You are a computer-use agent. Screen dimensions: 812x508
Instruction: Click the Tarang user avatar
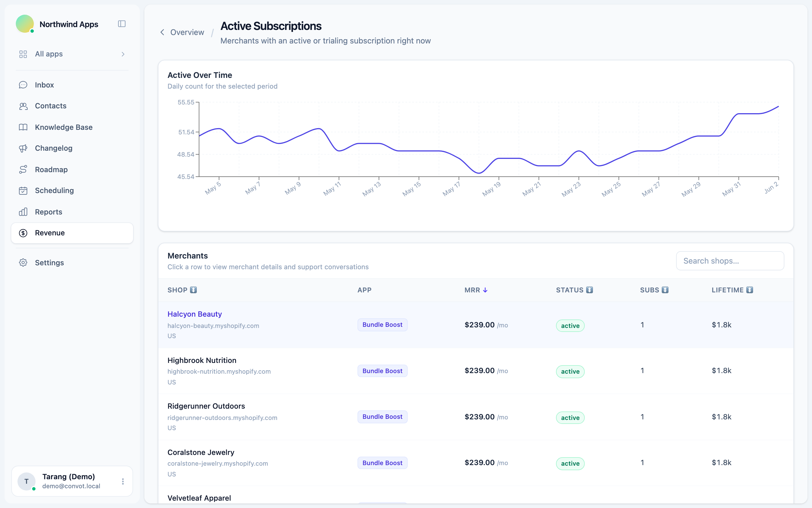tap(27, 481)
